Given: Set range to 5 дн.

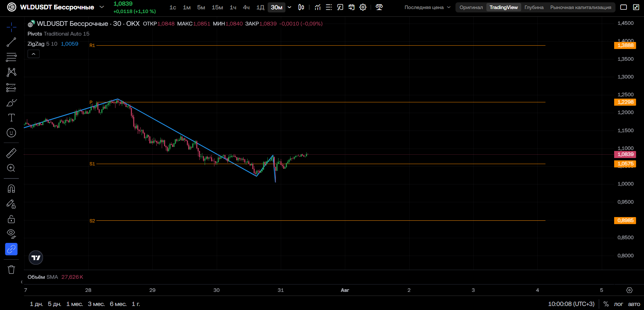Looking at the screenshot, I should tap(54, 304).
